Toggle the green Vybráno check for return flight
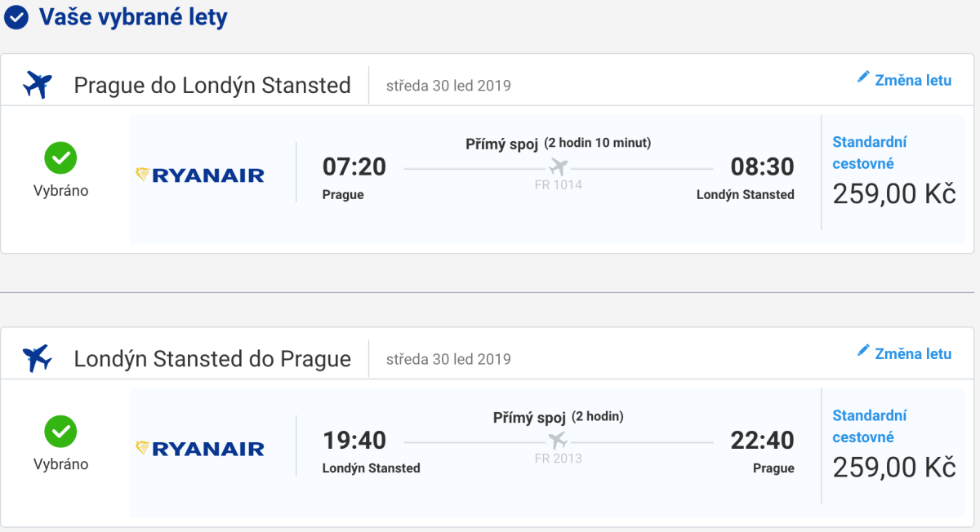The image size is (980, 532). tap(60, 432)
